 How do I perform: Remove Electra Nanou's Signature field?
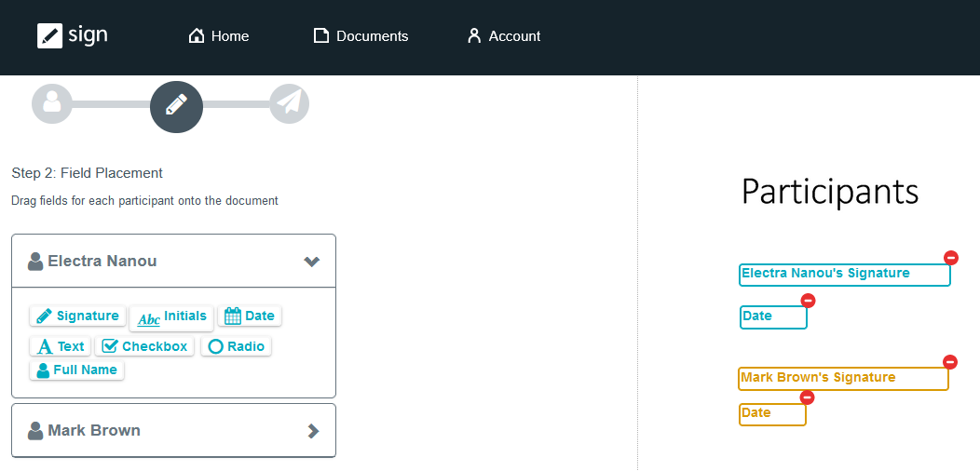point(951,258)
